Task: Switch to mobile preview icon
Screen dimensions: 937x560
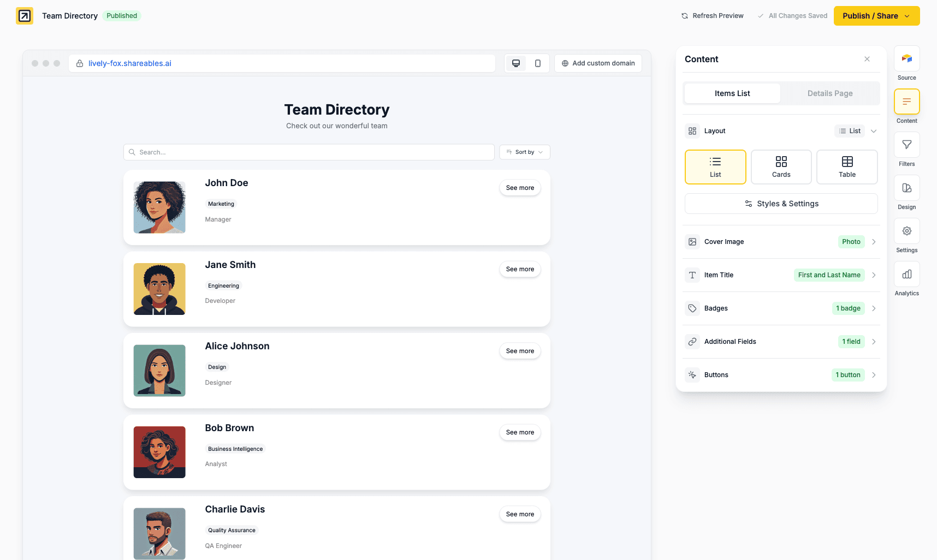Action: [x=538, y=63]
